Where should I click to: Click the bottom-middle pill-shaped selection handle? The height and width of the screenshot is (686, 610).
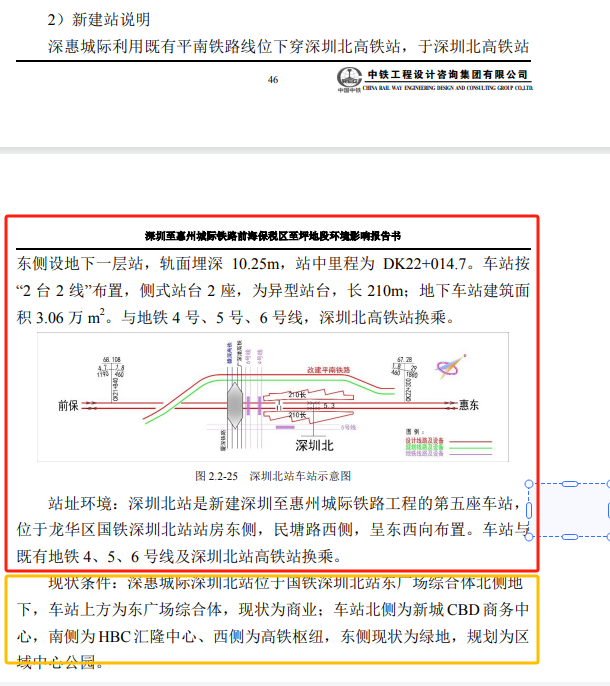tap(570, 537)
